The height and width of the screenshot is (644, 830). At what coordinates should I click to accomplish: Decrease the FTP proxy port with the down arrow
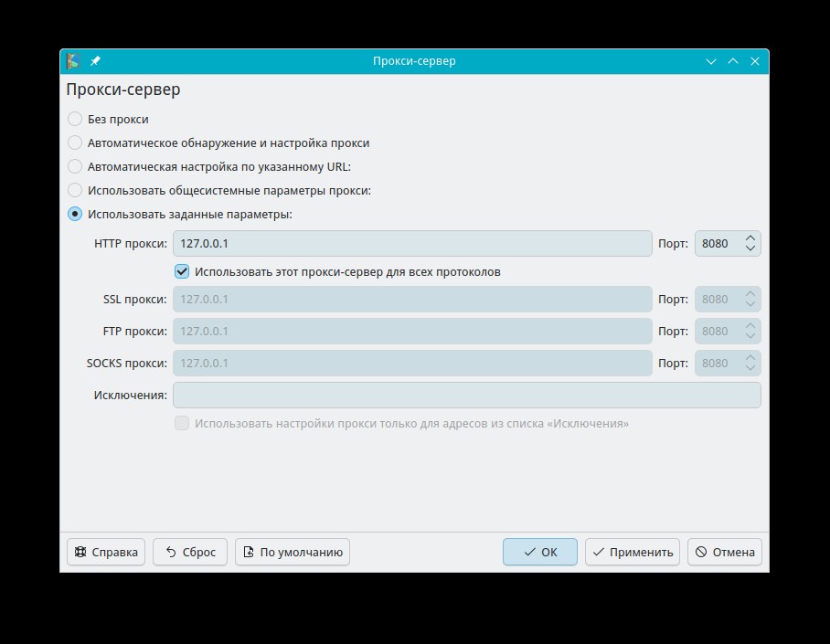tap(750, 335)
